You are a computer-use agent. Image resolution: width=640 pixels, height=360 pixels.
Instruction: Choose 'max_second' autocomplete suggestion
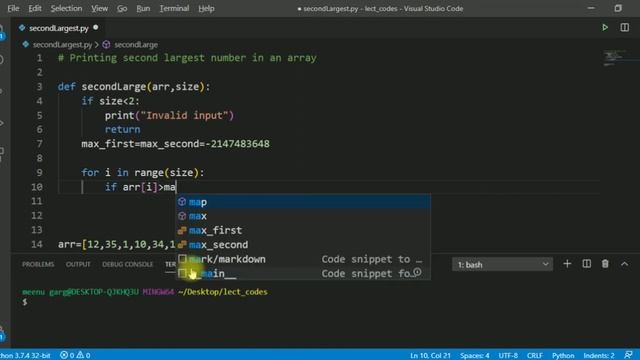[x=303, y=244]
